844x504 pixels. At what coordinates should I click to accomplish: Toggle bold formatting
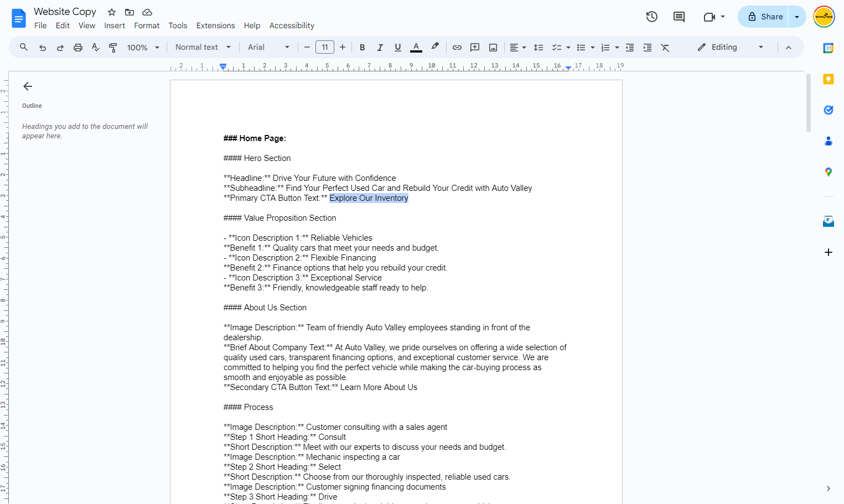coord(363,48)
